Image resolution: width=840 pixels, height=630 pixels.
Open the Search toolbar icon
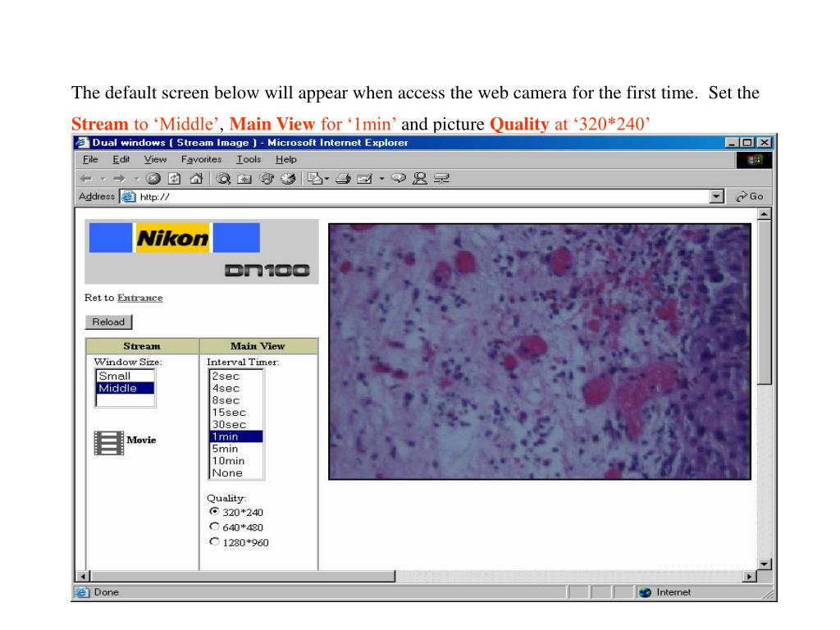click(x=224, y=178)
